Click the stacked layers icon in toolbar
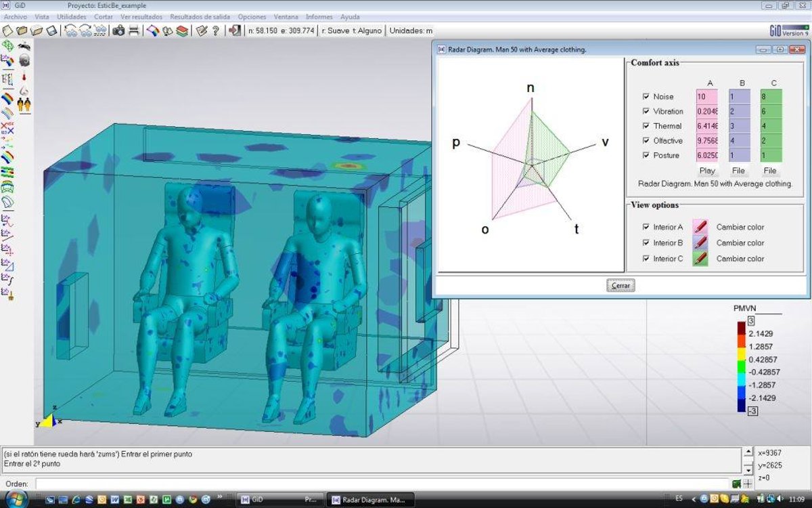The image size is (812, 508). (x=182, y=30)
